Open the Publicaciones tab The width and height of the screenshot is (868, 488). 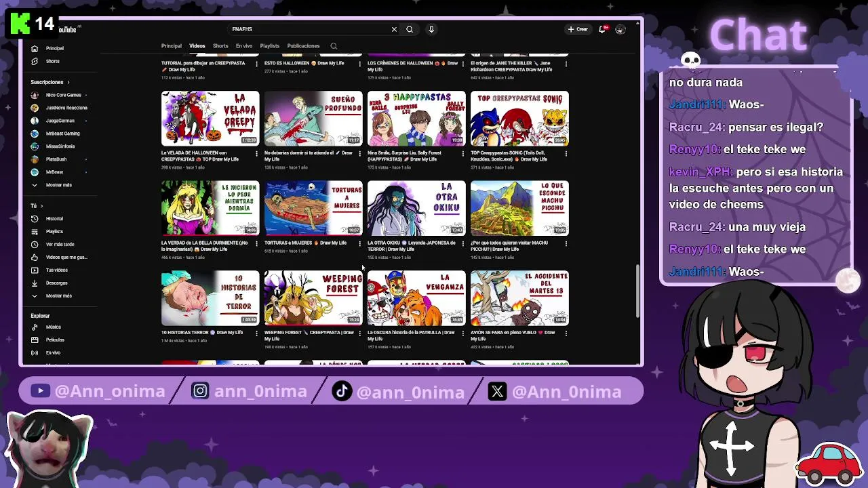pyautogui.click(x=303, y=46)
